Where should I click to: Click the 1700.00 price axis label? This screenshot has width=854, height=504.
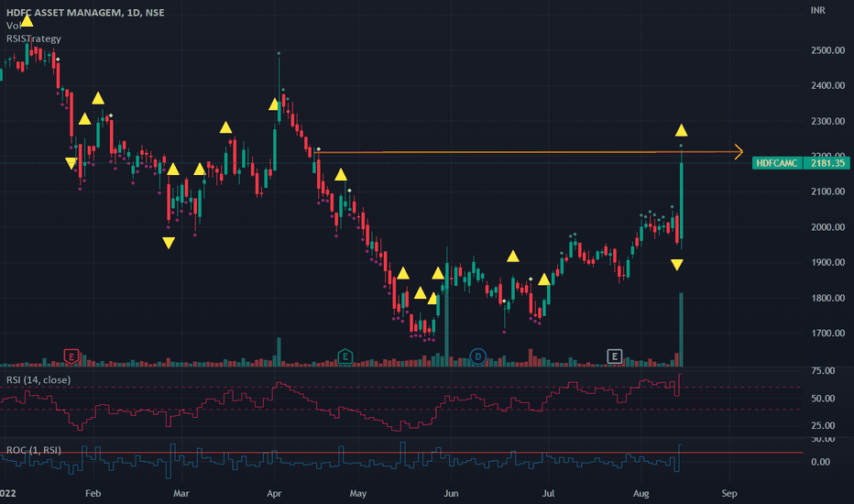coord(827,333)
